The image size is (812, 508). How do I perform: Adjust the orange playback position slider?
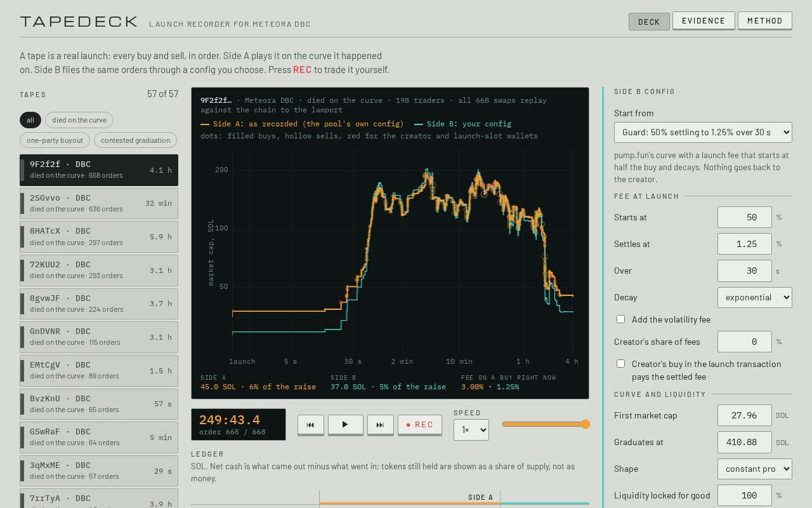[x=546, y=424]
